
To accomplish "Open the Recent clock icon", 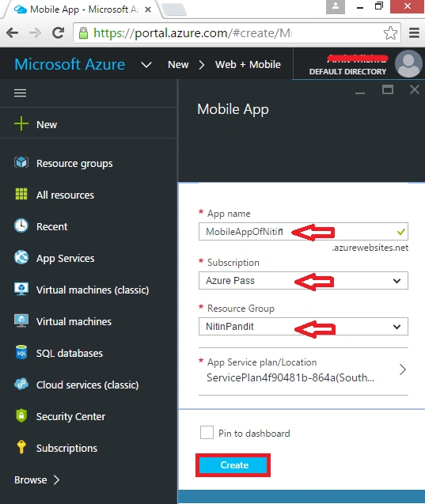I will pos(21,226).
